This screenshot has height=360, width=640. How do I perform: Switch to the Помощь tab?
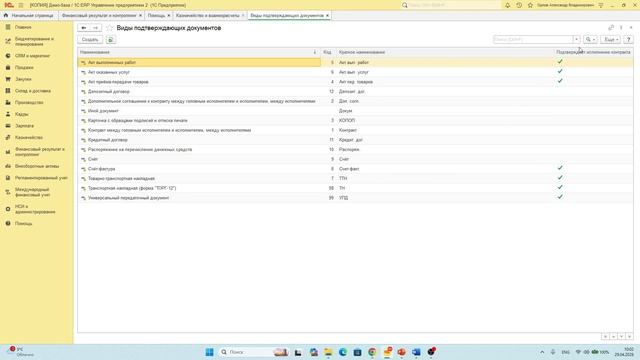point(156,16)
